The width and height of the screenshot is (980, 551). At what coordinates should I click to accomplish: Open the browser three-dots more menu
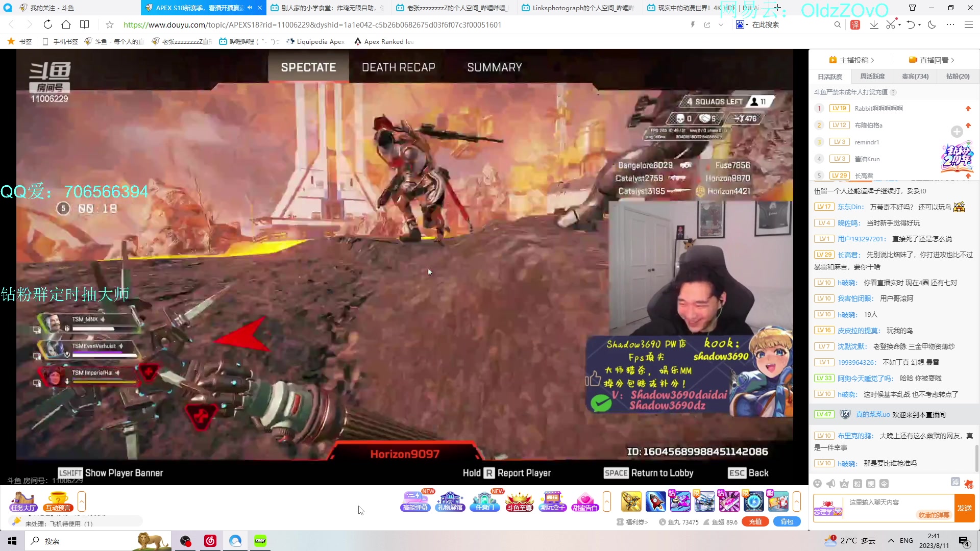click(950, 24)
